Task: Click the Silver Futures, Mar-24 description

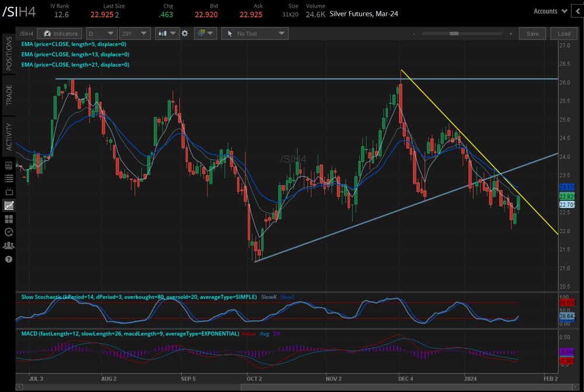Action: pyautogui.click(x=364, y=14)
